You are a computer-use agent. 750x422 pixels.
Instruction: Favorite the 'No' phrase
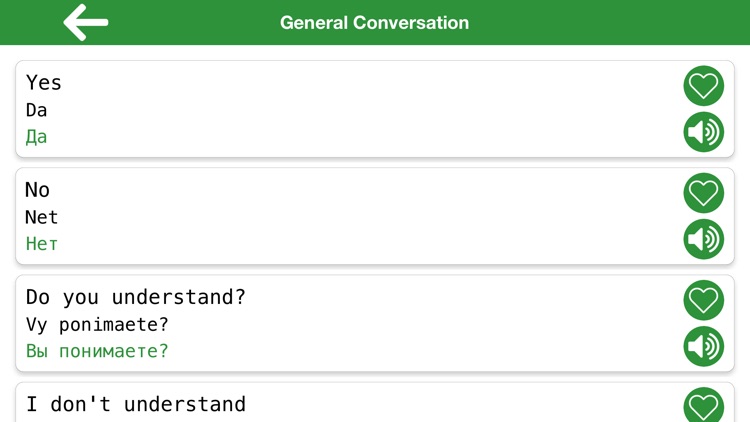tap(703, 193)
